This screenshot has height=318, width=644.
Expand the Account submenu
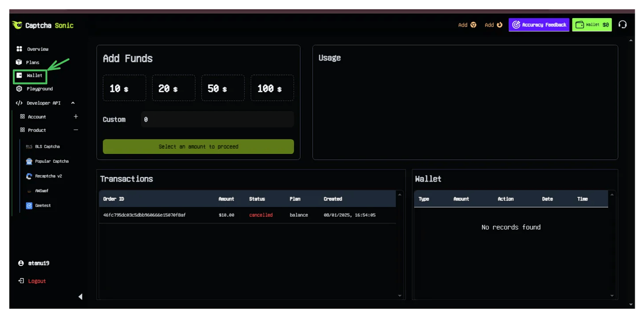click(x=76, y=117)
